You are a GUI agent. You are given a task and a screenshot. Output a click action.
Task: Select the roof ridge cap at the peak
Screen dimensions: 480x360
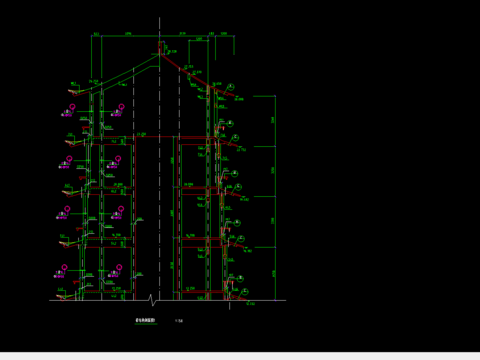[x=161, y=48]
